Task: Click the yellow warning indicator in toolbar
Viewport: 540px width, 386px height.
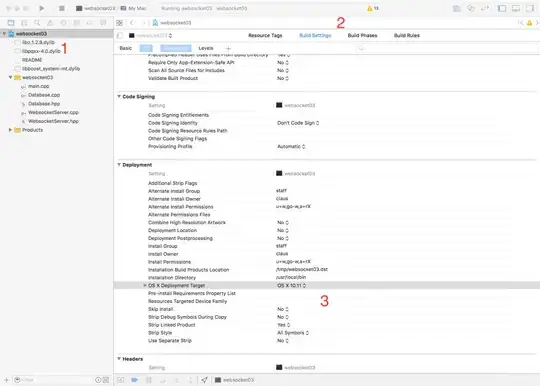Action: [373, 8]
